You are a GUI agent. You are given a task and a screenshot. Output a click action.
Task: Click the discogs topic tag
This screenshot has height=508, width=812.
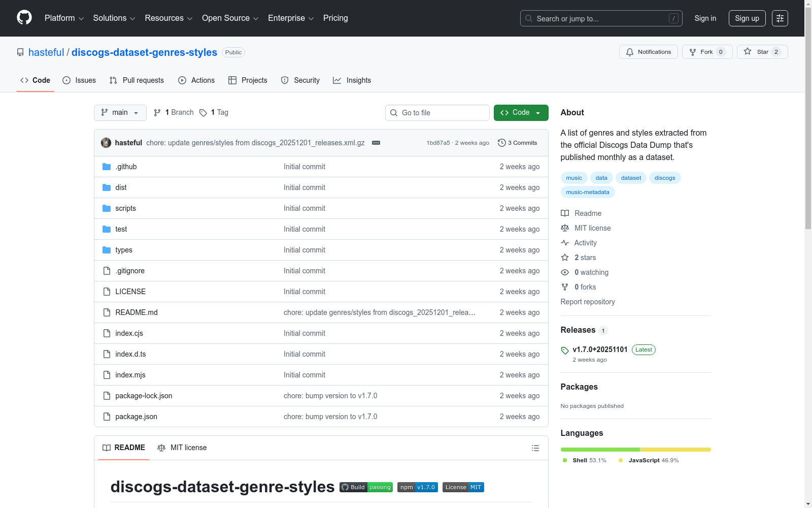[665, 178]
